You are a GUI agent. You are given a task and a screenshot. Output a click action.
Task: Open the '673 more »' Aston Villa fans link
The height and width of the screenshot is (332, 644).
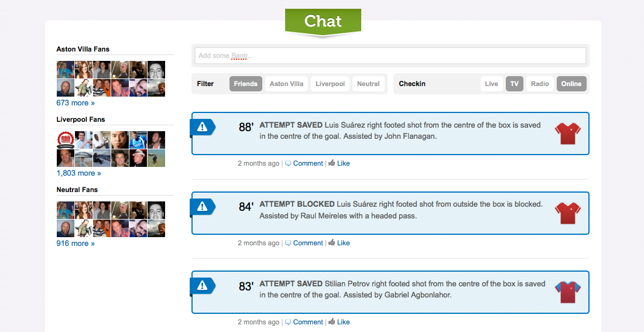pyautogui.click(x=76, y=102)
